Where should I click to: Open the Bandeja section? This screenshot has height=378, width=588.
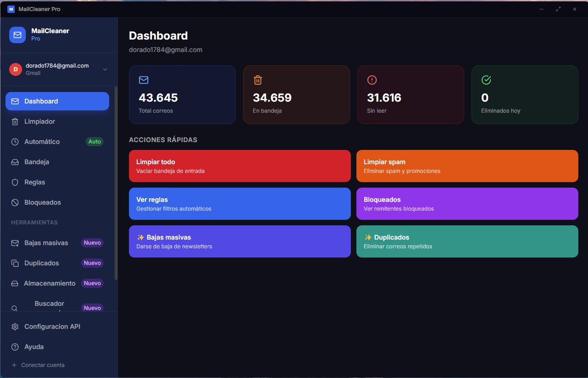57,162
